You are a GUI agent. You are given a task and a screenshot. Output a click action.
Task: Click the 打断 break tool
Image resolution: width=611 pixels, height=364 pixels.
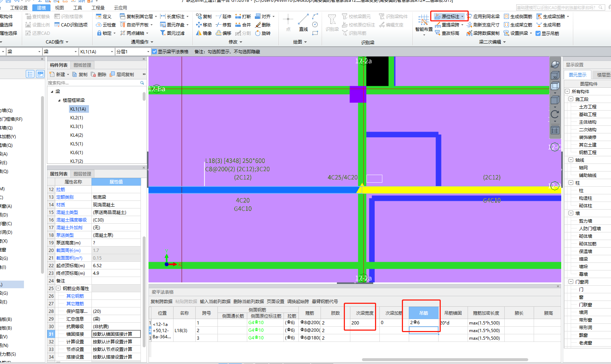click(243, 16)
